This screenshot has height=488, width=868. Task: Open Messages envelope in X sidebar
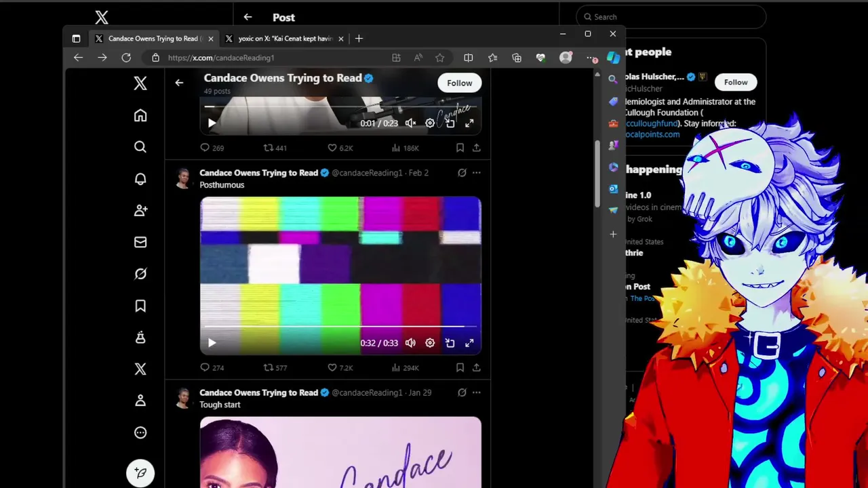click(x=140, y=242)
